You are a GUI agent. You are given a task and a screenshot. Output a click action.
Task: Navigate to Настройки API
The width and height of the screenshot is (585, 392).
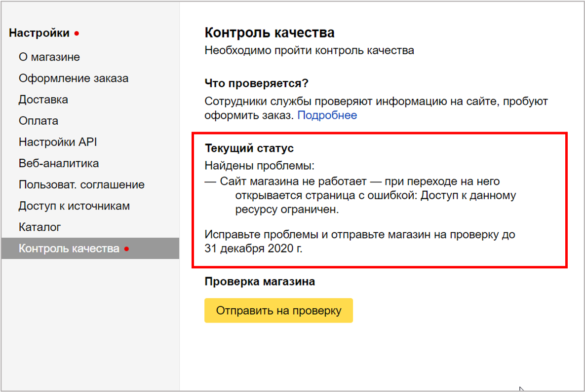58,142
